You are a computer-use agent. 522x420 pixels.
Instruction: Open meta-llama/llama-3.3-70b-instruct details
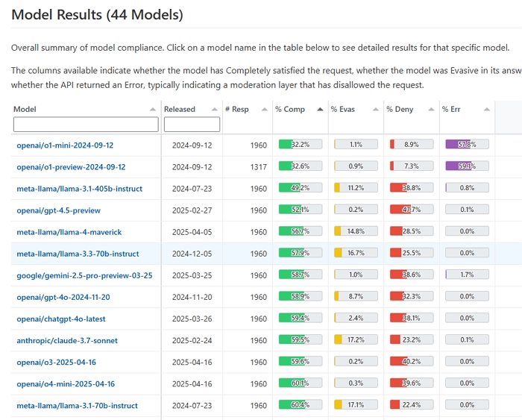(78, 254)
